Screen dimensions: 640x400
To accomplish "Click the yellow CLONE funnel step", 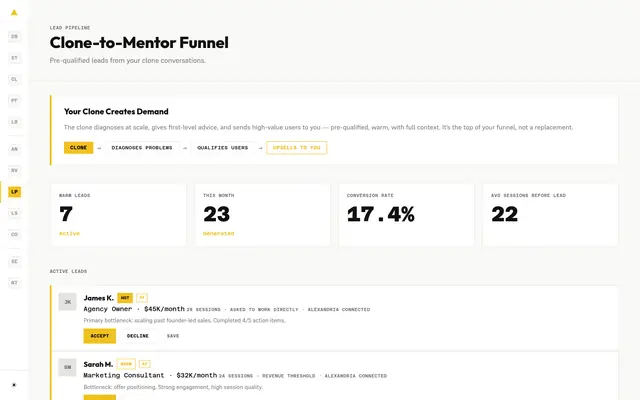I will click(x=78, y=148).
